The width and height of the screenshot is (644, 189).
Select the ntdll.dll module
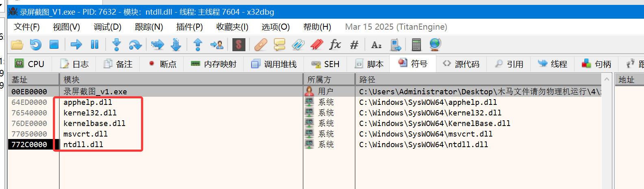(x=83, y=145)
